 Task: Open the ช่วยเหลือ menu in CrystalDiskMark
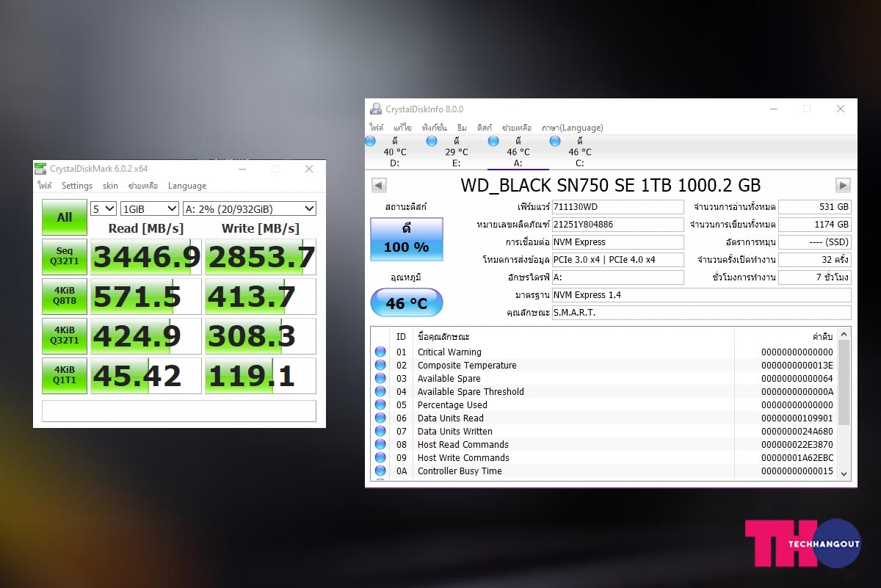point(143,186)
